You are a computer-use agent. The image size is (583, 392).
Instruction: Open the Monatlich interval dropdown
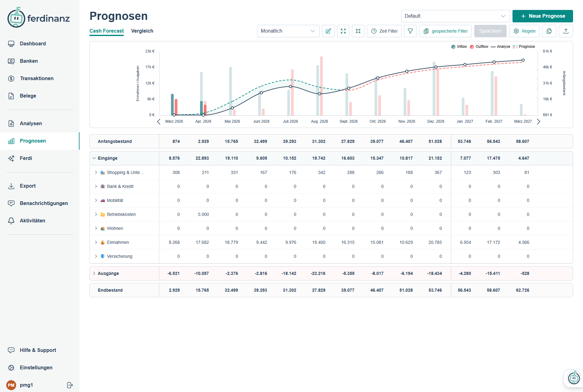tap(288, 31)
